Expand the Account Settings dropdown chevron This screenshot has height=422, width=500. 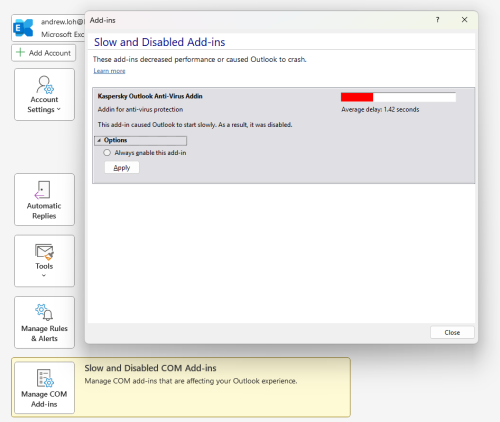[59, 109]
